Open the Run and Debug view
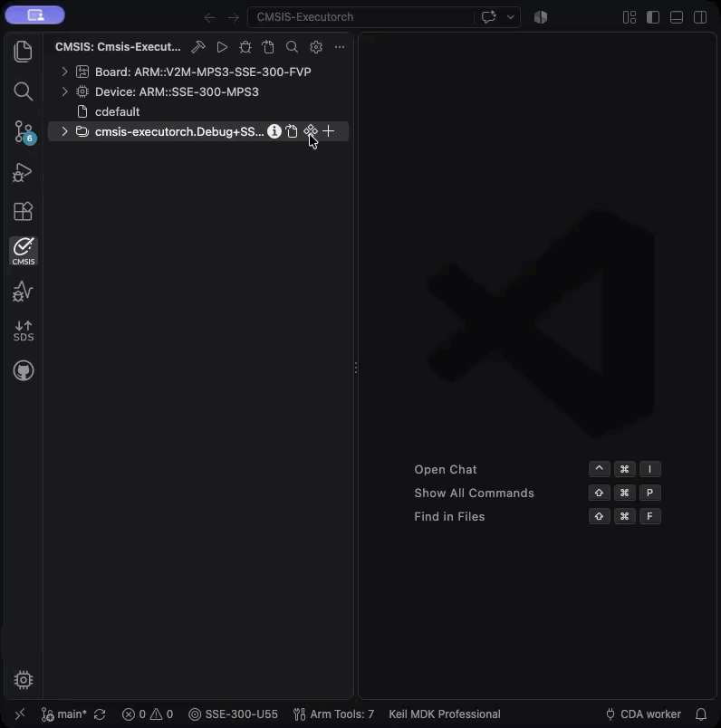The height and width of the screenshot is (728, 721). click(x=24, y=172)
